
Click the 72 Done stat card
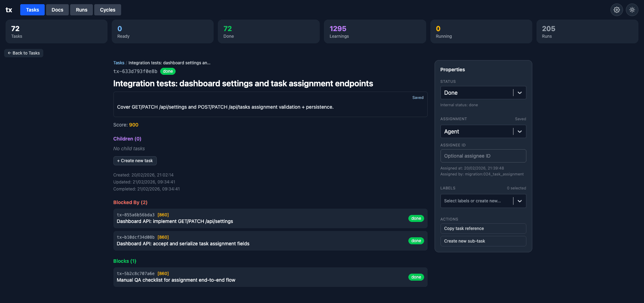[269, 31]
